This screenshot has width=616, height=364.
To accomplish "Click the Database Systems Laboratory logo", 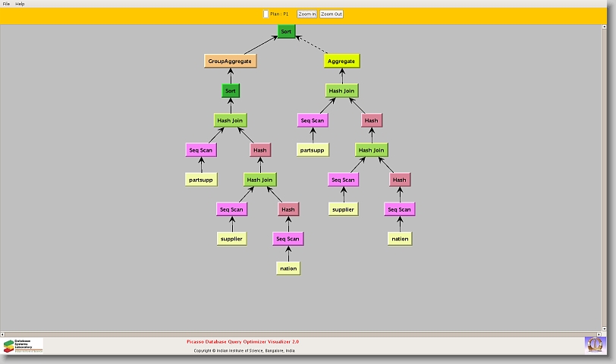I will (x=23, y=346).
